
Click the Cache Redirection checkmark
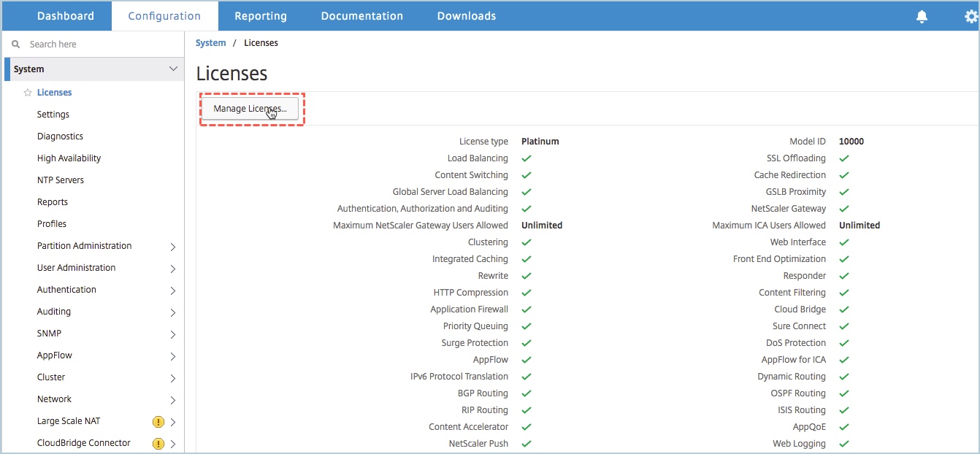843,175
